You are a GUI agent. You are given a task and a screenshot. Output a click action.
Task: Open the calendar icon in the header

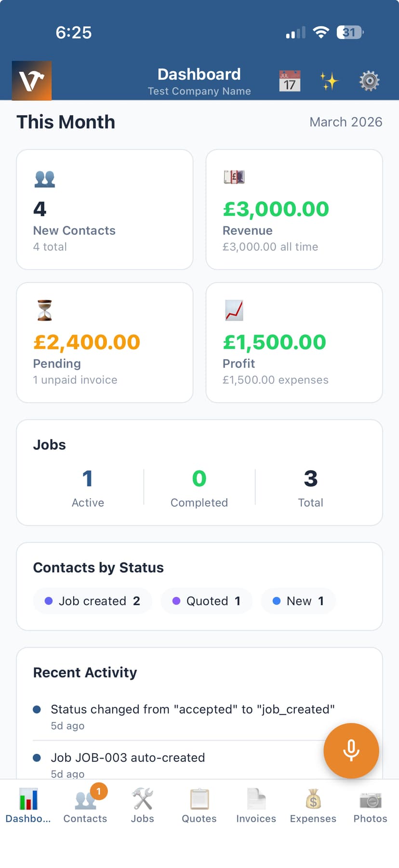coord(288,81)
